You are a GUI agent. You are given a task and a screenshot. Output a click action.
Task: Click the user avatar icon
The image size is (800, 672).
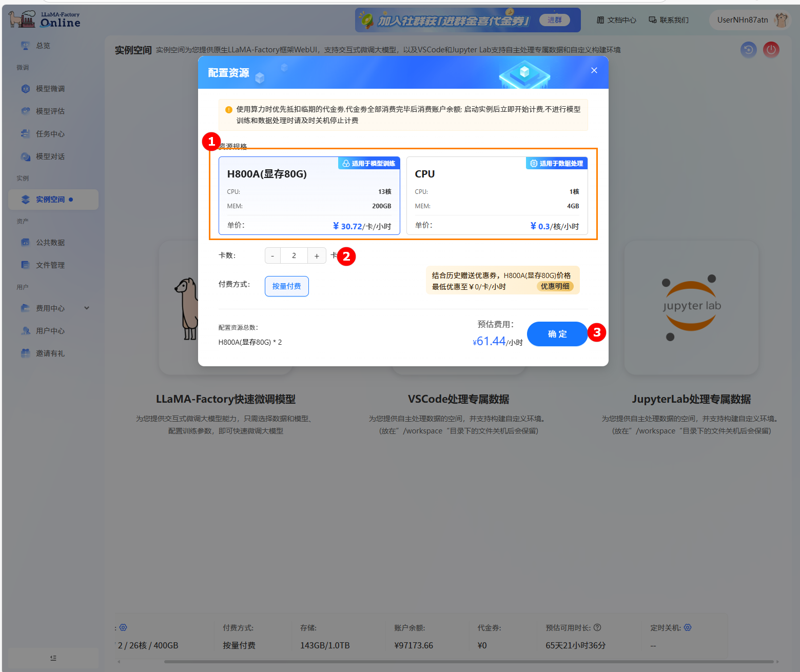[781, 20]
